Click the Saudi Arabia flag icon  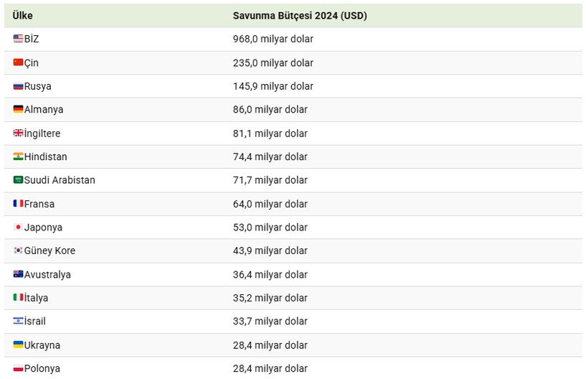[x=18, y=179]
